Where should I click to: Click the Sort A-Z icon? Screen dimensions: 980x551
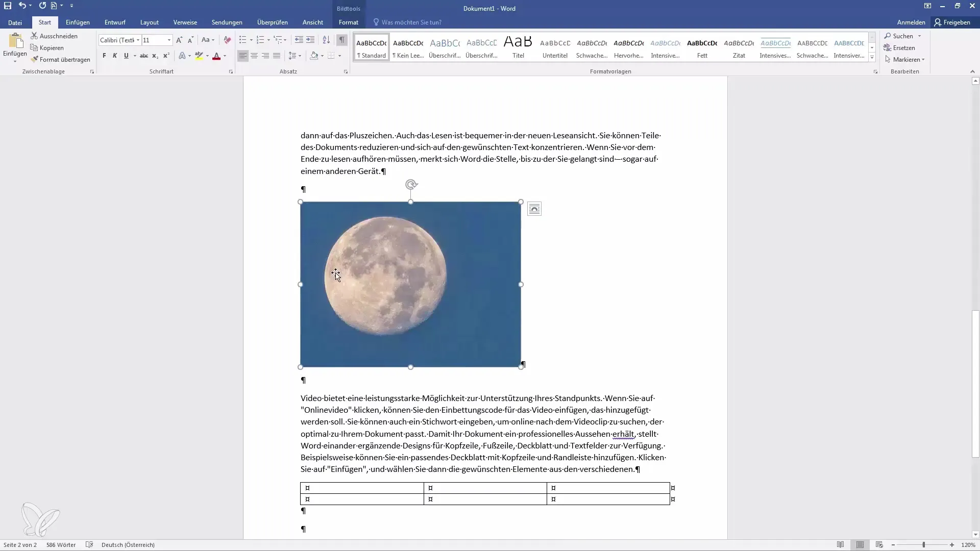pyautogui.click(x=326, y=40)
